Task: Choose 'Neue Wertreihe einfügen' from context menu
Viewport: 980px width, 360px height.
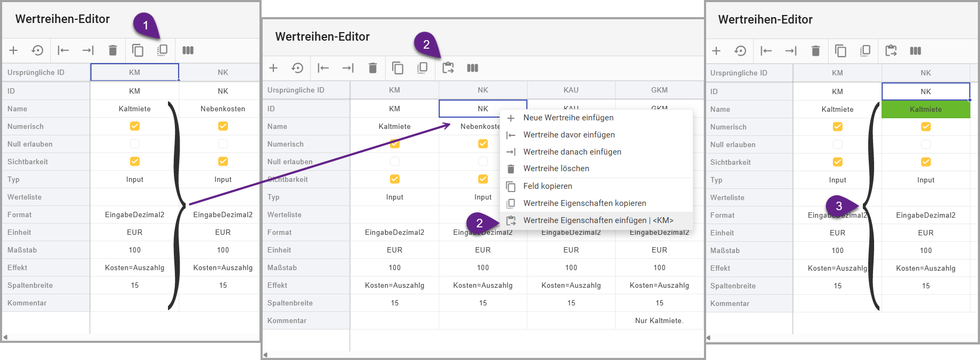Action: tap(596, 118)
